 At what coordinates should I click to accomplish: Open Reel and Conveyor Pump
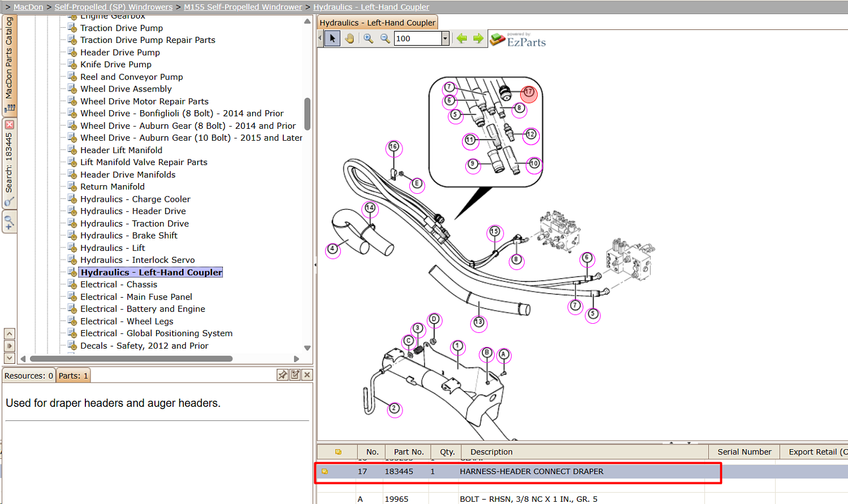132,77
